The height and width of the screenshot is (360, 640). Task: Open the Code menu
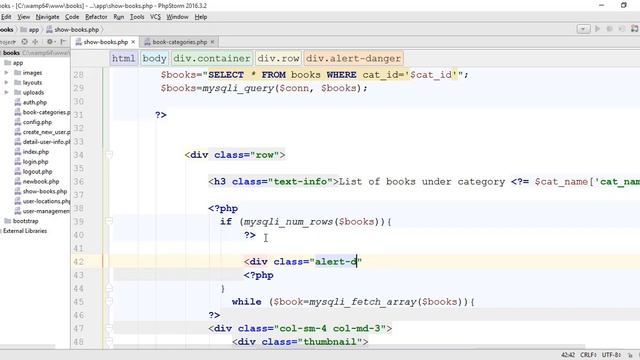72,17
